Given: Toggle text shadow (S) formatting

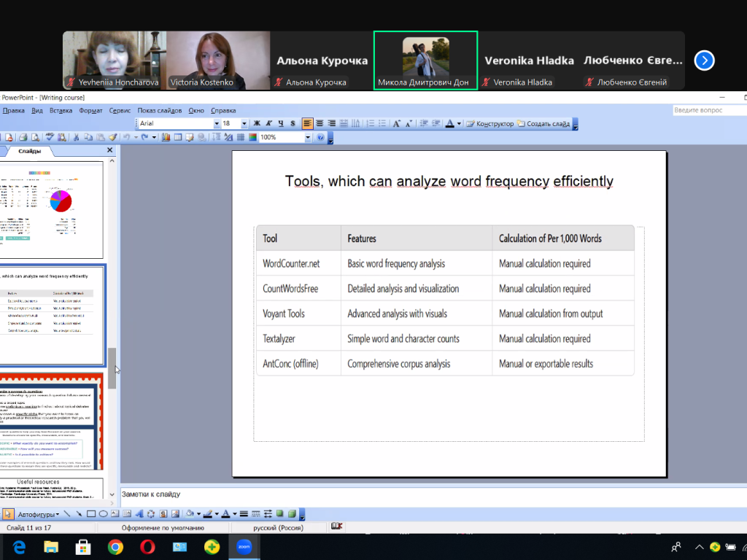Looking at the screenshot, I should (x=293, y=123).
